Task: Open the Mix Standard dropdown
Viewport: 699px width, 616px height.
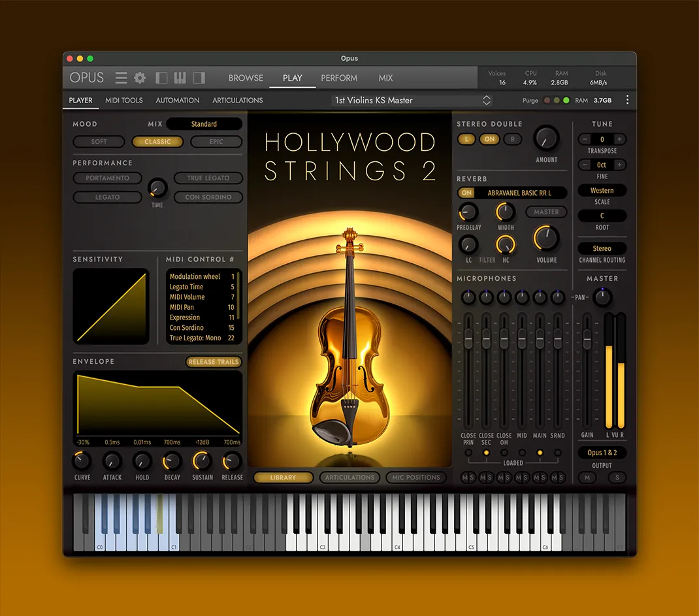Action: 204,124
